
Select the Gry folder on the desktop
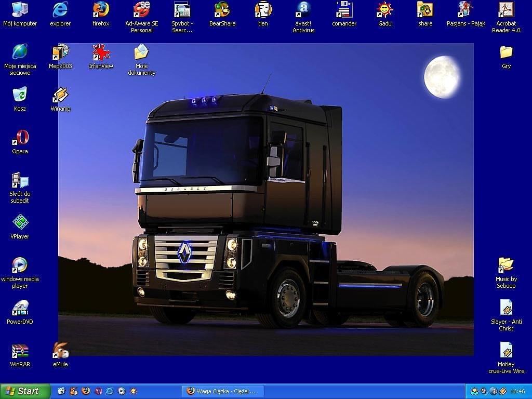[506, 57]
